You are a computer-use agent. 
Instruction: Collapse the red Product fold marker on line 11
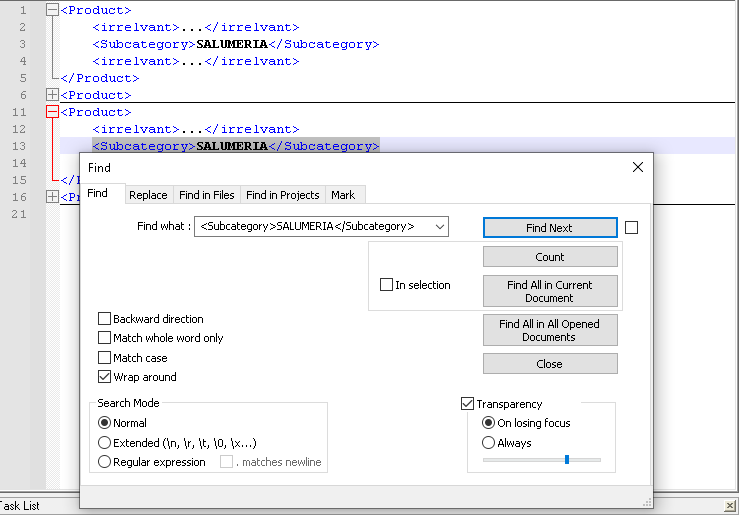pyautogui.click(x=52, y=112)
